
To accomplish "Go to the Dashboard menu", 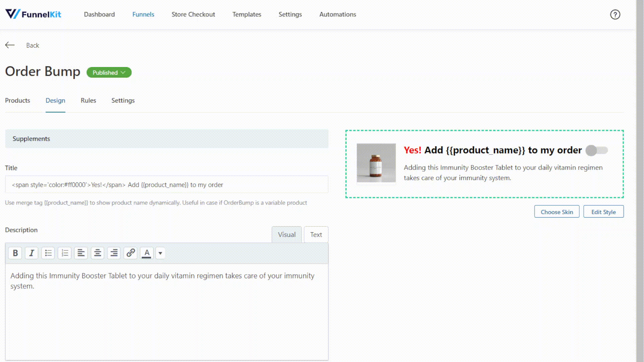I will pos(99,14).
